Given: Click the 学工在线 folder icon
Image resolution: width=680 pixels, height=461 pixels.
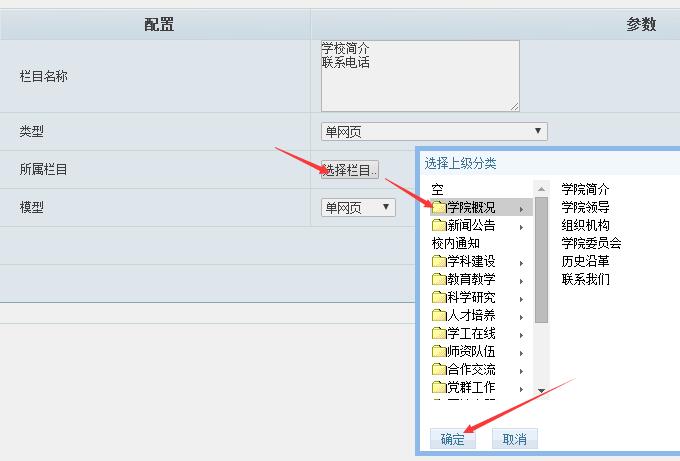Looking at the screenshot, I should coord(439,333).
